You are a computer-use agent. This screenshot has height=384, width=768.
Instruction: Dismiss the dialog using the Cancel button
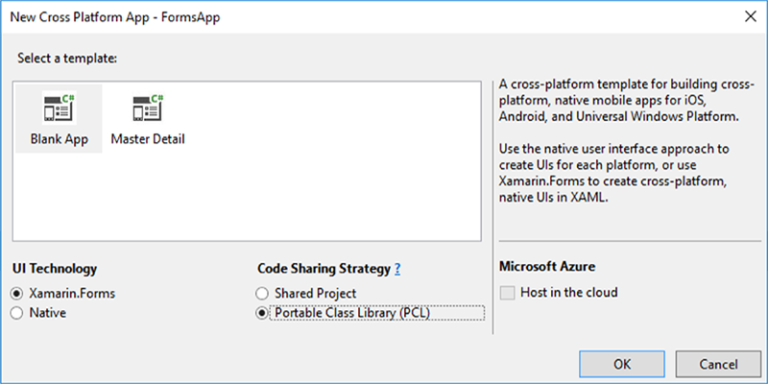pyautogui.click(x=719, y=364)
